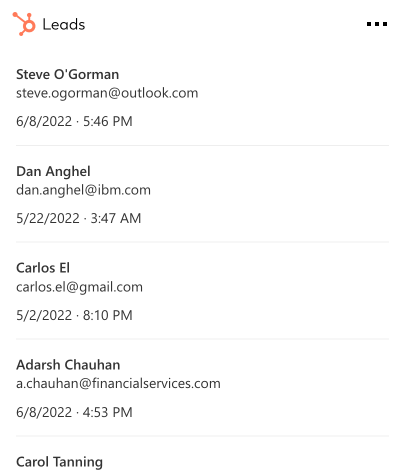
Task: Click dan.anghel@ibm.com email address
Action: click(83, 190)
